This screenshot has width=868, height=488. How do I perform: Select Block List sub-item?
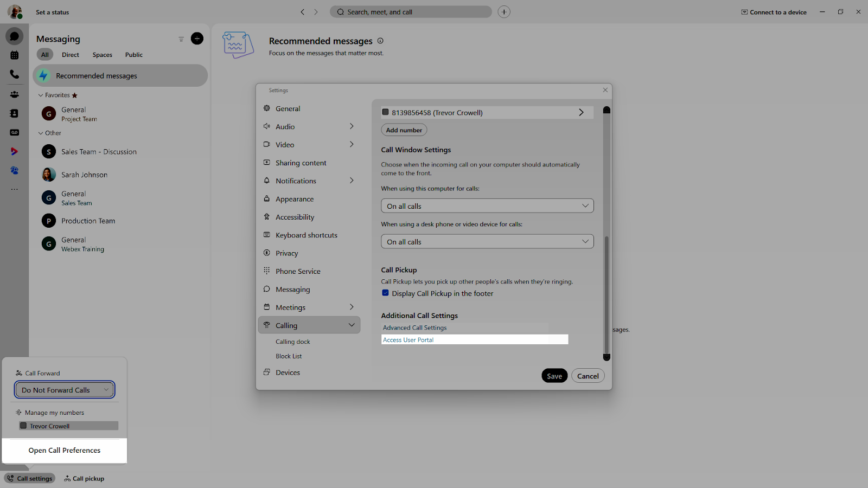tap(289, 356)
